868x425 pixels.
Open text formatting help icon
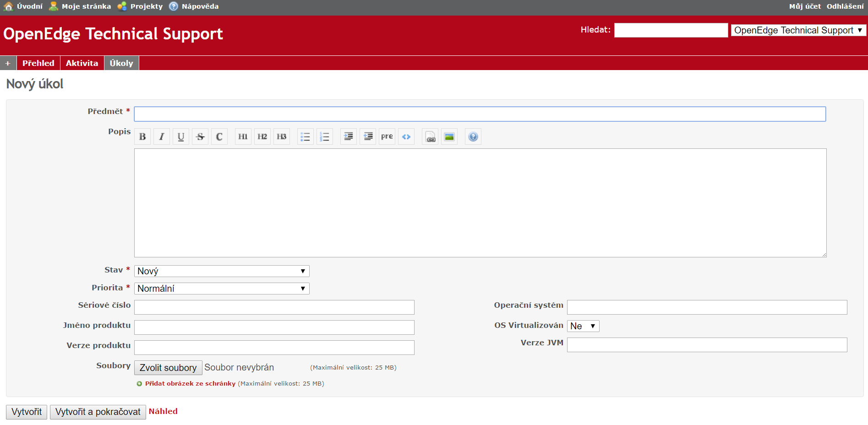point(473,136)
